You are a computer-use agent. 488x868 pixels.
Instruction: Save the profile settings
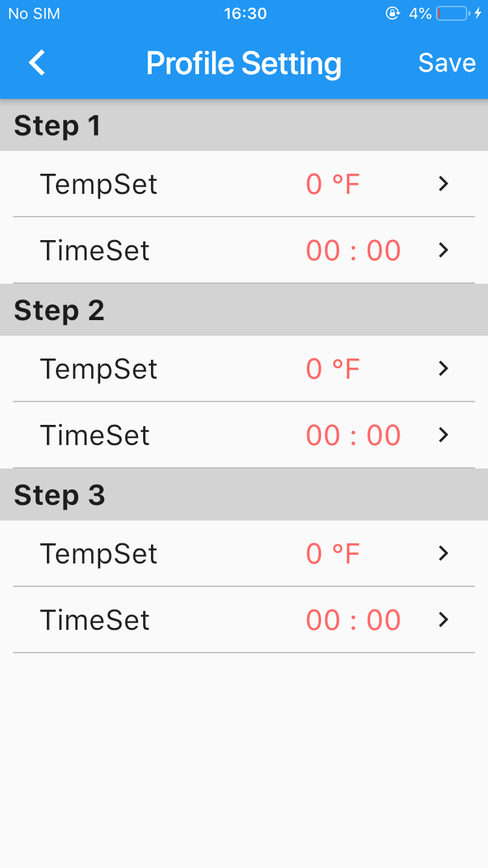coord(447,63)
